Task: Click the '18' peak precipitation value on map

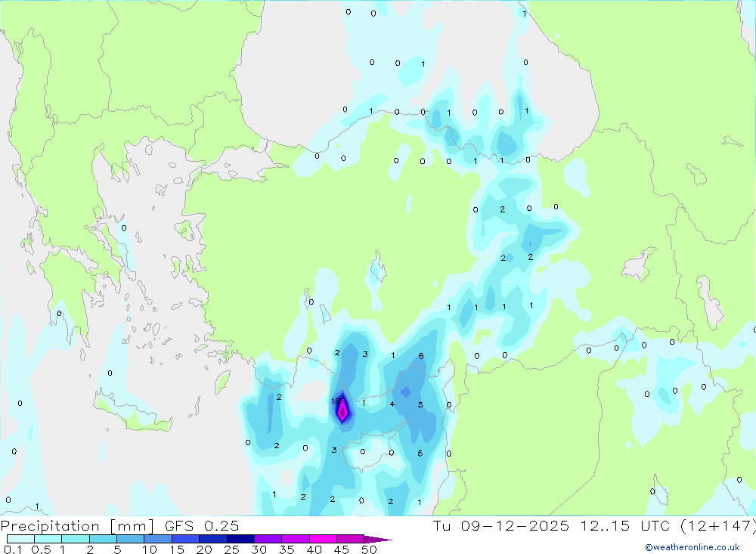Action: point(336,401)
